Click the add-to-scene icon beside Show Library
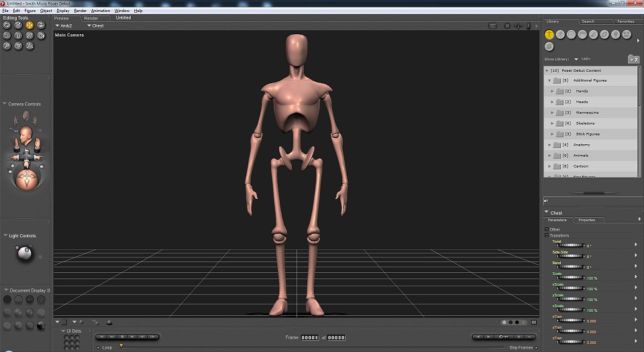This screenshot has width=644, height=352. [x=633, y=59]
